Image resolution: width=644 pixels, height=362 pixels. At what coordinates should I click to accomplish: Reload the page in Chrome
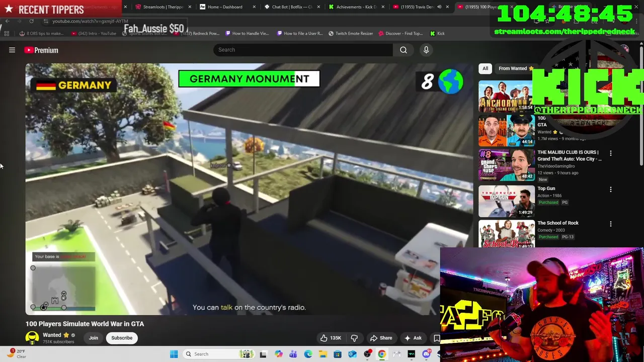pos(31,21)
